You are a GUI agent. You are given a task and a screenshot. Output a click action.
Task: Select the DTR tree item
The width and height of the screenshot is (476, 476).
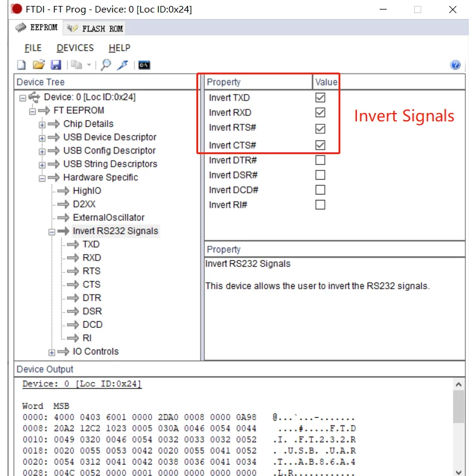[92, 298]
